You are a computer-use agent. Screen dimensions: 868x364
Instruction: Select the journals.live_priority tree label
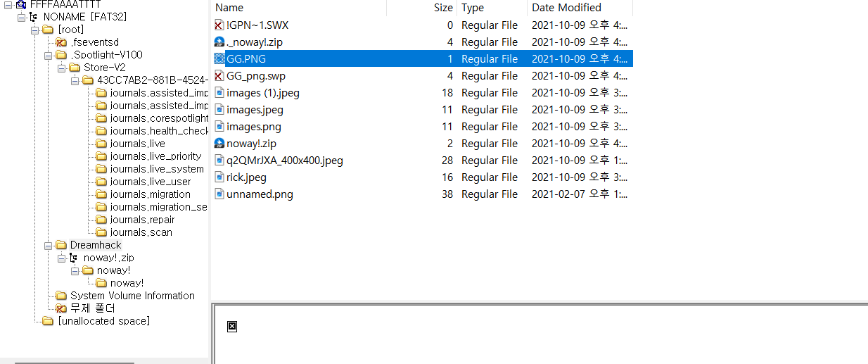point(155,156)
